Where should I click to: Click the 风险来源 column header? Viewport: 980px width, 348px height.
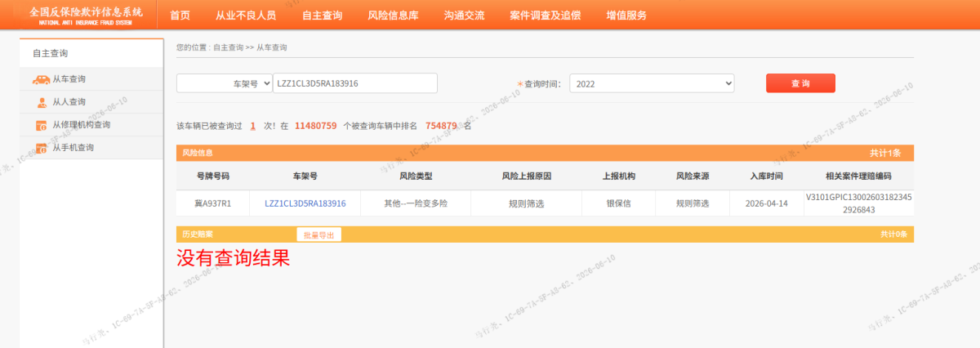coord(693,176)
